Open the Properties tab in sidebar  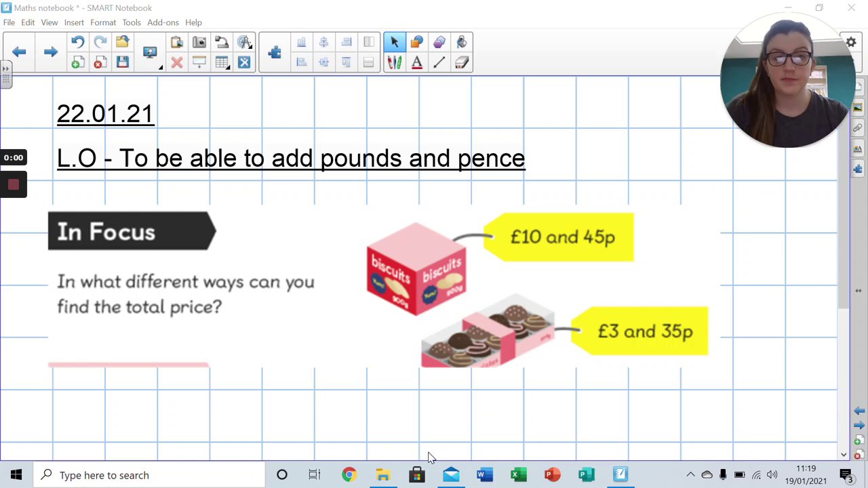(858, 148)
